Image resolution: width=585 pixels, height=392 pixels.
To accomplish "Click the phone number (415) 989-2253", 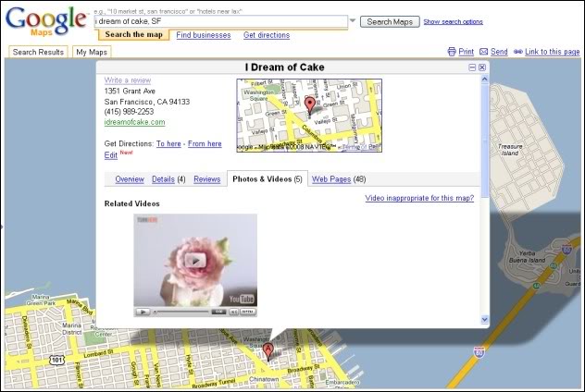I will point(129,112).
